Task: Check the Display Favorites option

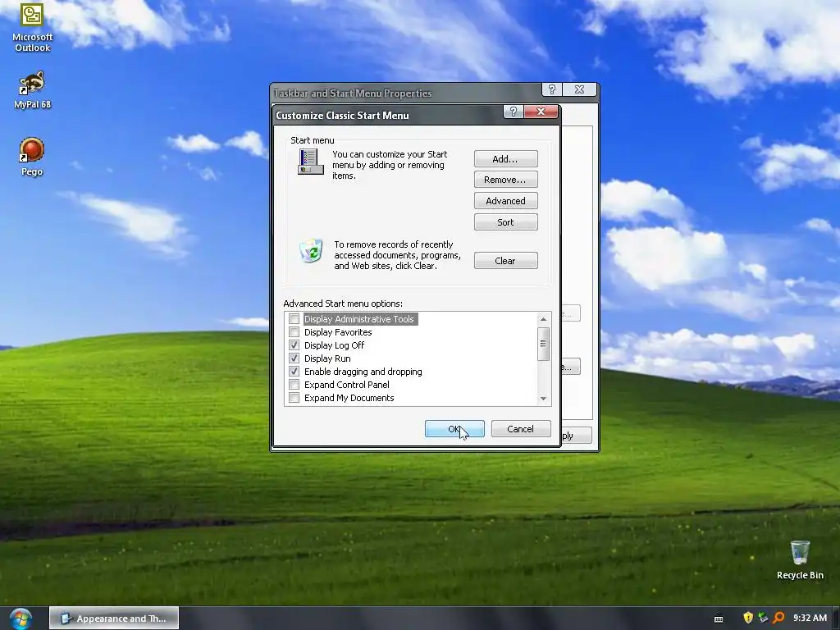Action: [x=294, y=332]
